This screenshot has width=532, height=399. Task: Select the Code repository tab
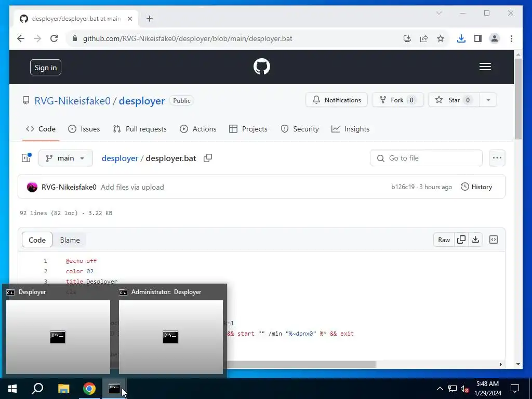(x=41, y=129)
